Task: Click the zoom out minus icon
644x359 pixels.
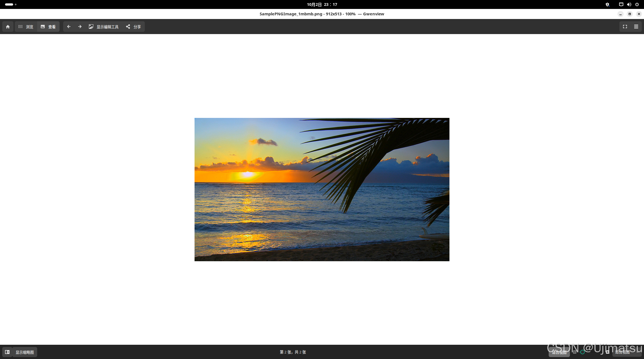Action: pos(574,352)
